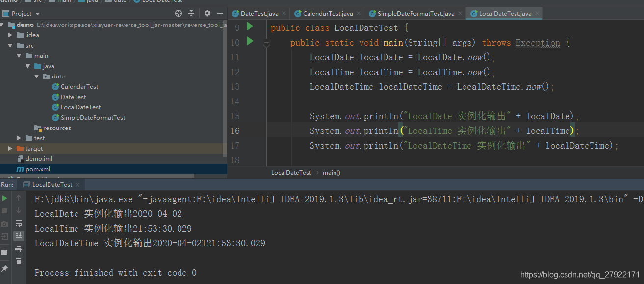Open LocalDateTest from the project tree

(81, 107)
